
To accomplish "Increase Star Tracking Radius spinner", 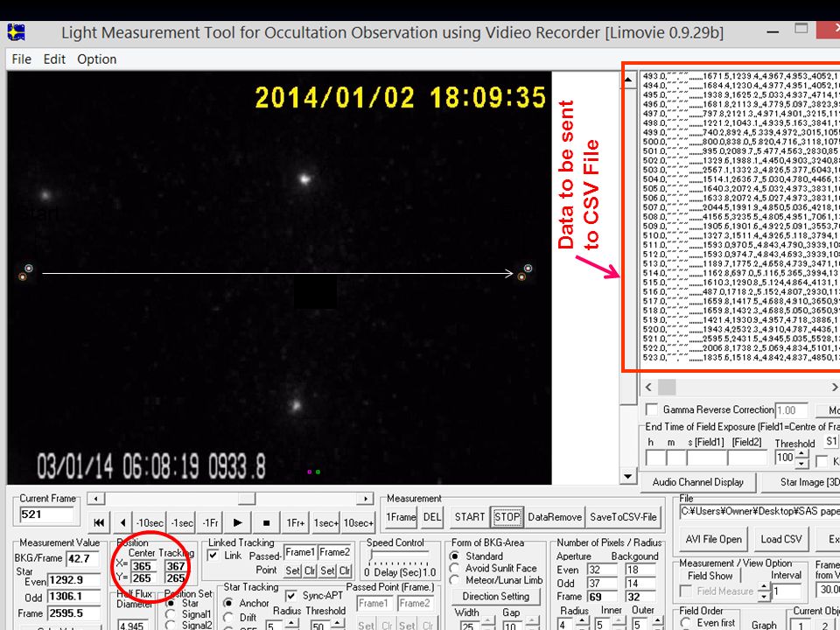I will [292, 623].
